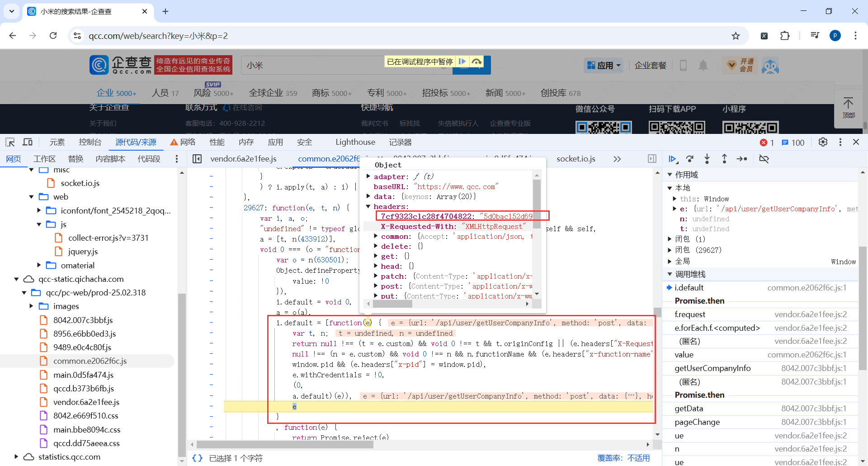868x466 pixels.
Task: Collapse the 调用堆栈 call stack section
Action: click(670, 274)
